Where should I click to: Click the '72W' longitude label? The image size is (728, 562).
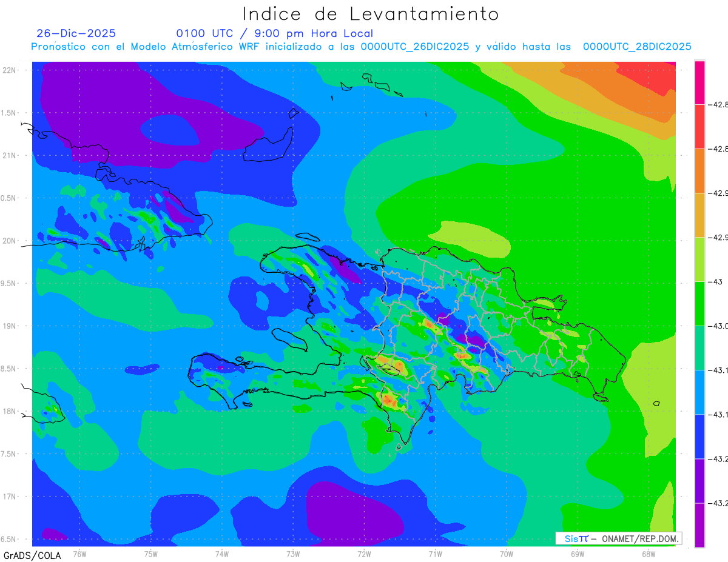point(364,554)
